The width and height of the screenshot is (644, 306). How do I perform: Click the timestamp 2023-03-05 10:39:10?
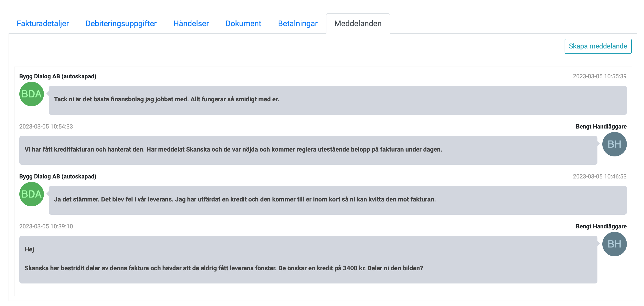point(46,227)
